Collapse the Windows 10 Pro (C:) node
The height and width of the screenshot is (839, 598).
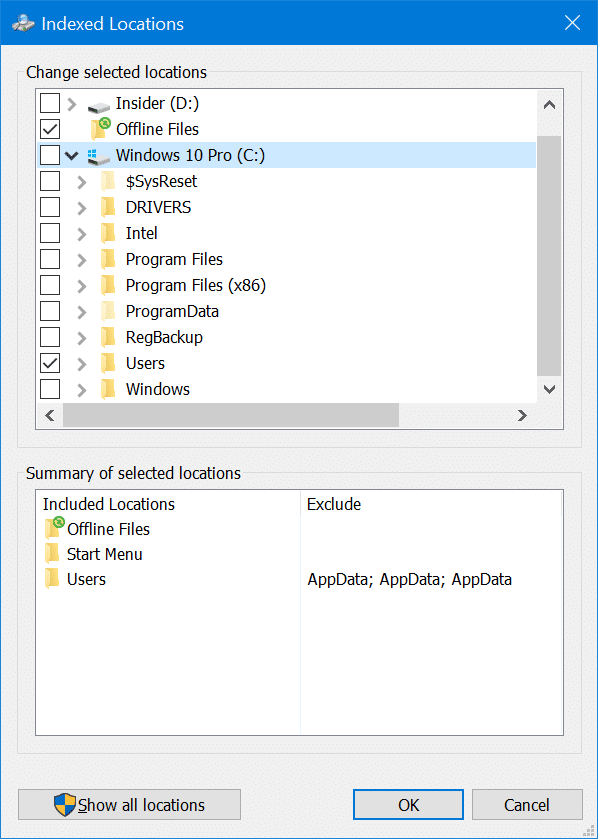click(72, 156)
